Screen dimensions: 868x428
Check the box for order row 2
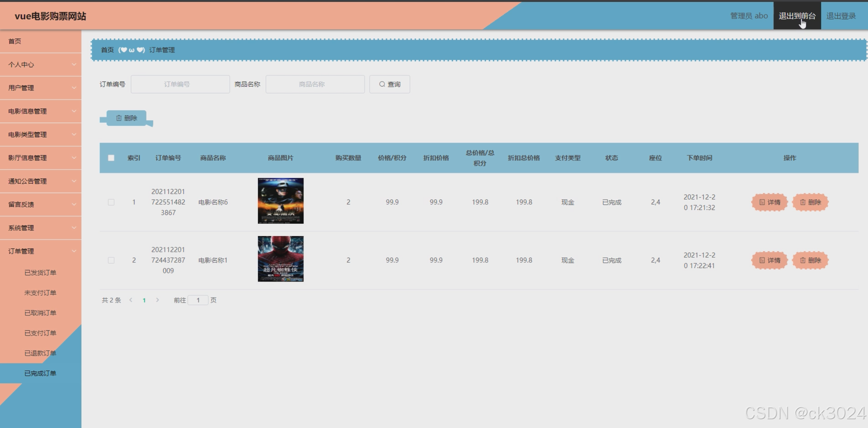[x=111, y=260]
